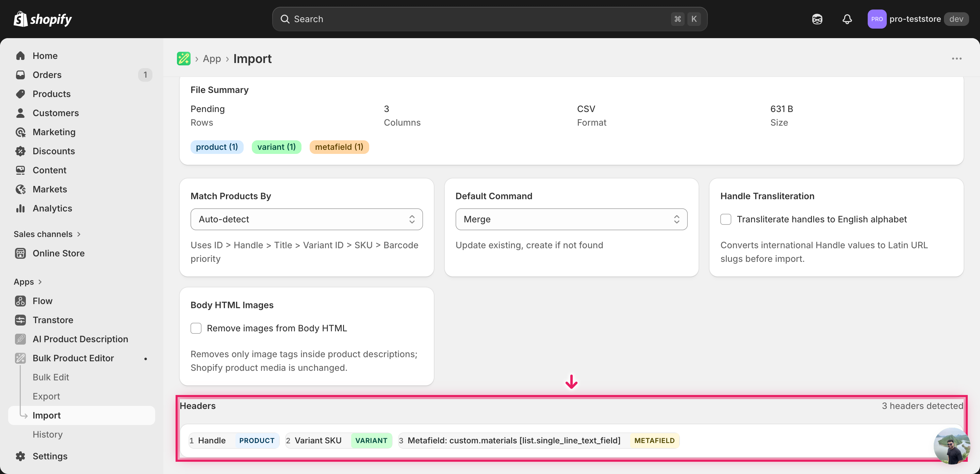
Task: Open the Match Products By Auto-detect dropdown
Action: [x=306, y=219]
